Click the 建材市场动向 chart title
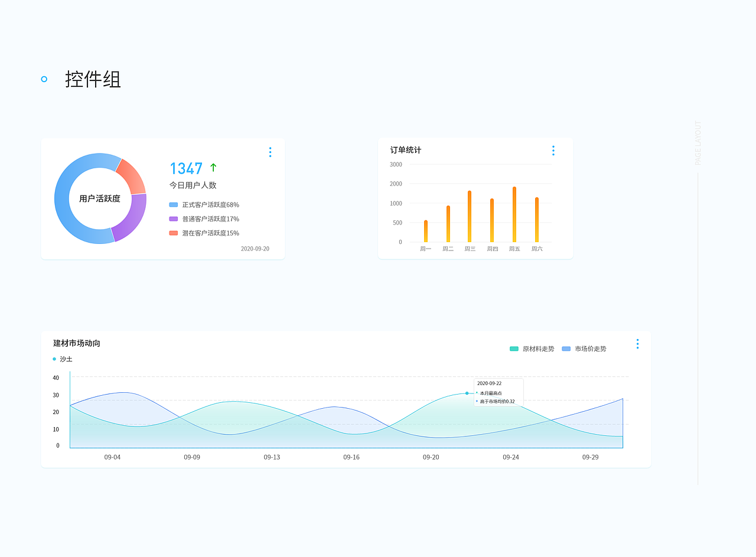 pyautogui.click(x=77, y=343)
